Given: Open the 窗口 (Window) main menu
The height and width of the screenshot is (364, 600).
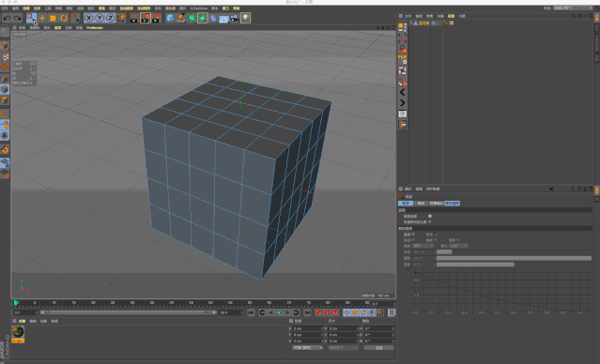Looking at the screenshot, I should tap(225, 8).
